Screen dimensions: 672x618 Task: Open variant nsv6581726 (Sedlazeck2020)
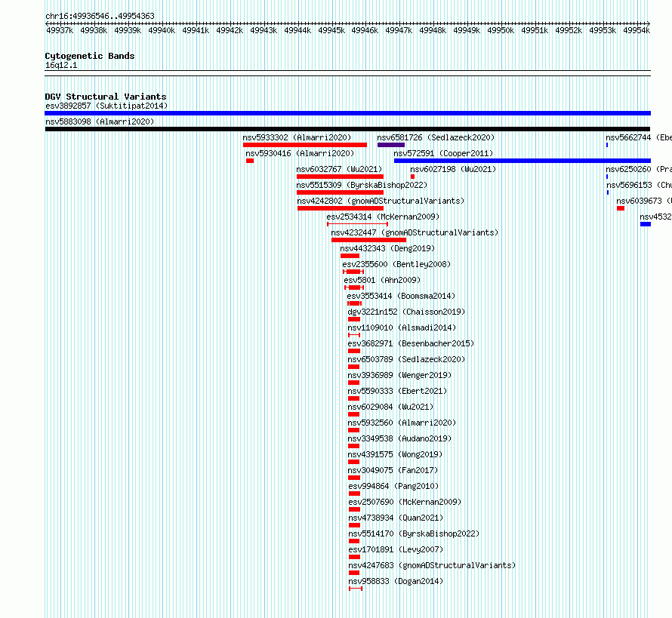click(436, 137)
